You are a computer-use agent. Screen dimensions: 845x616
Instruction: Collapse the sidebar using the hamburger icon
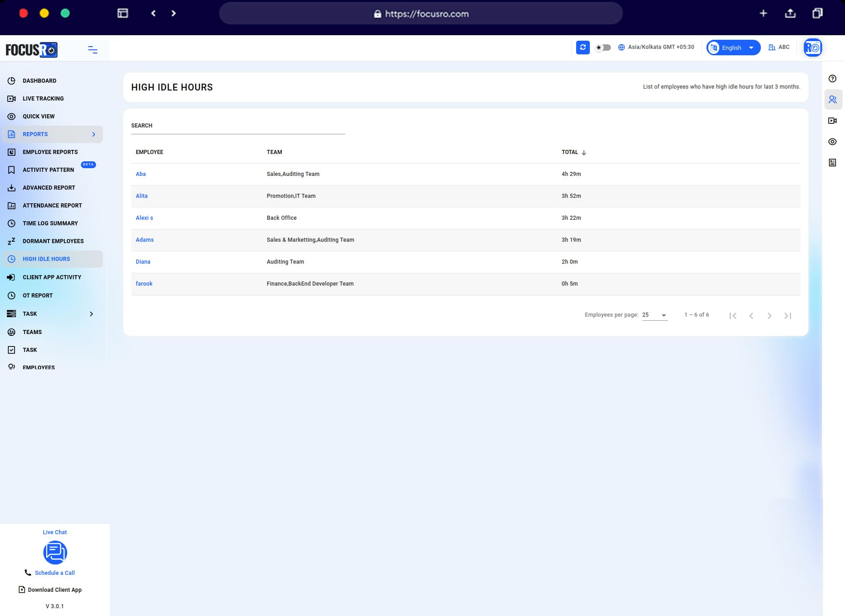pyautogui.click(x=92, y=49)
